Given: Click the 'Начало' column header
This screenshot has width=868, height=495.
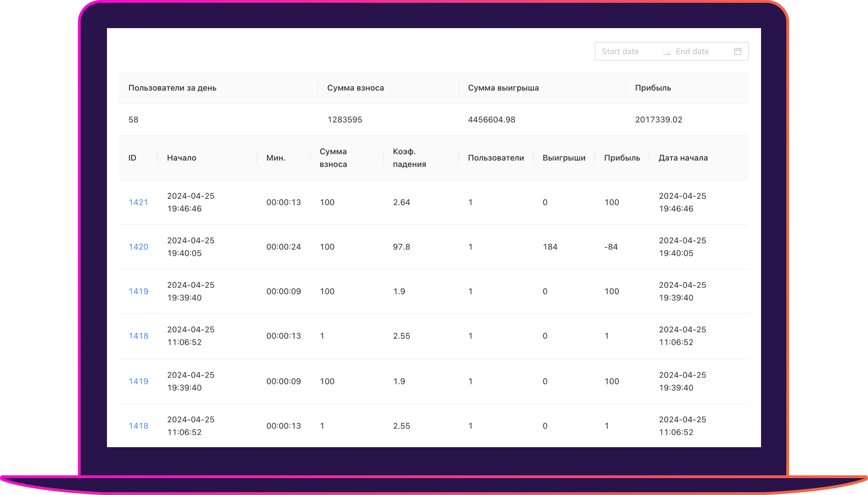Looking at the screenshot, I should click(182, 158).
